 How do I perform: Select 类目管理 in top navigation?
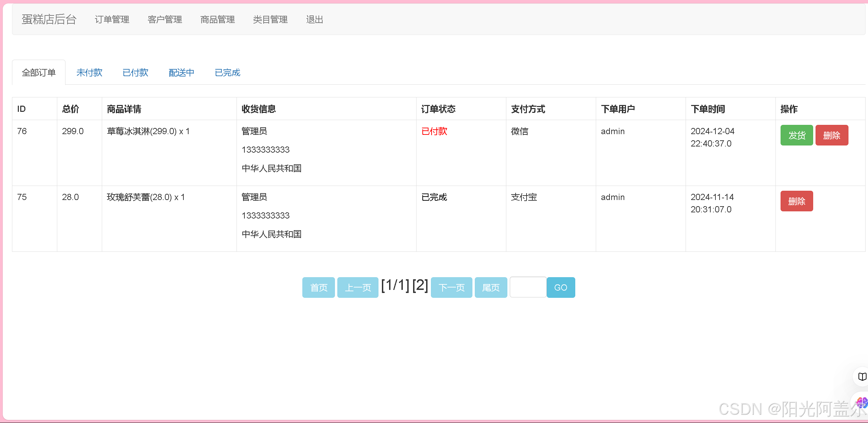270,20
